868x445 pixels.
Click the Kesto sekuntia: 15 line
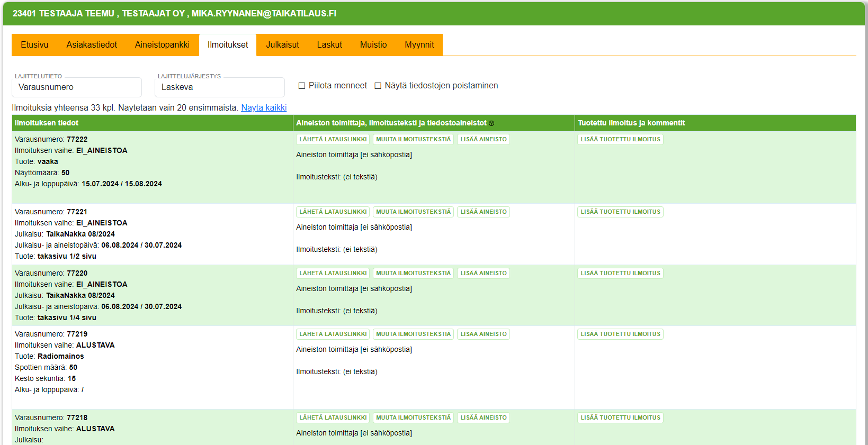coord(46,378)
